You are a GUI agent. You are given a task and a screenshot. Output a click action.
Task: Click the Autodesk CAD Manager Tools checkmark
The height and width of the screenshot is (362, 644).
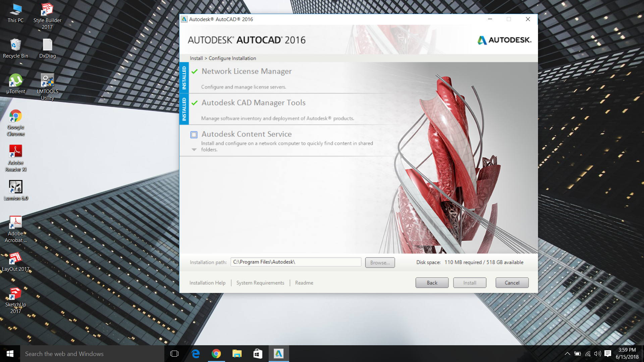[x=195, y=103]
